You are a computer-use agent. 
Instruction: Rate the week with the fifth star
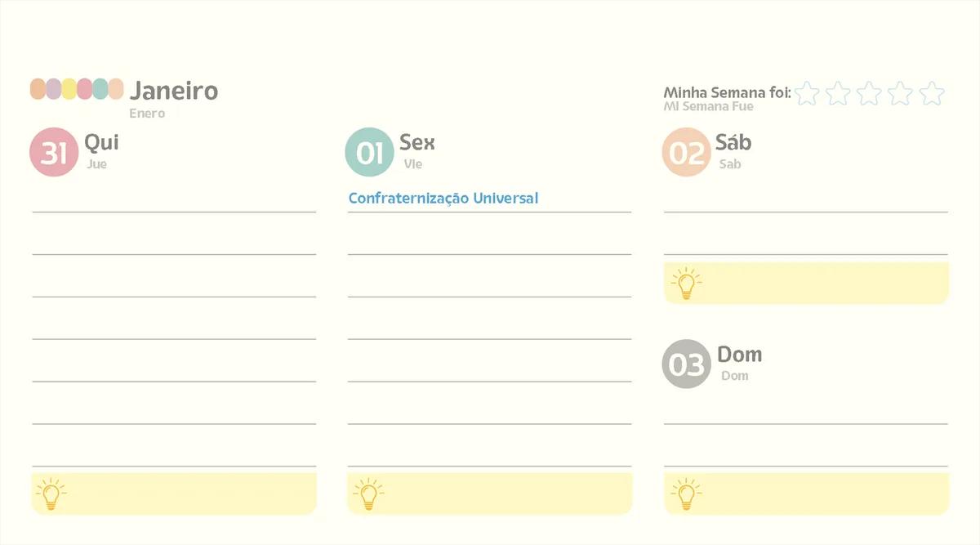[932, 93]
